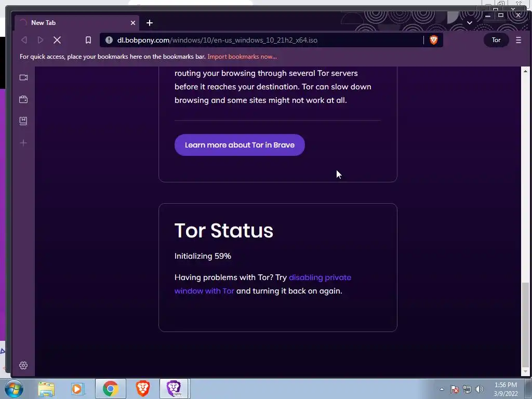Switch to Google Chrome in the taskbar
This screenshot has width=532, height=399.
click(111, 389)
